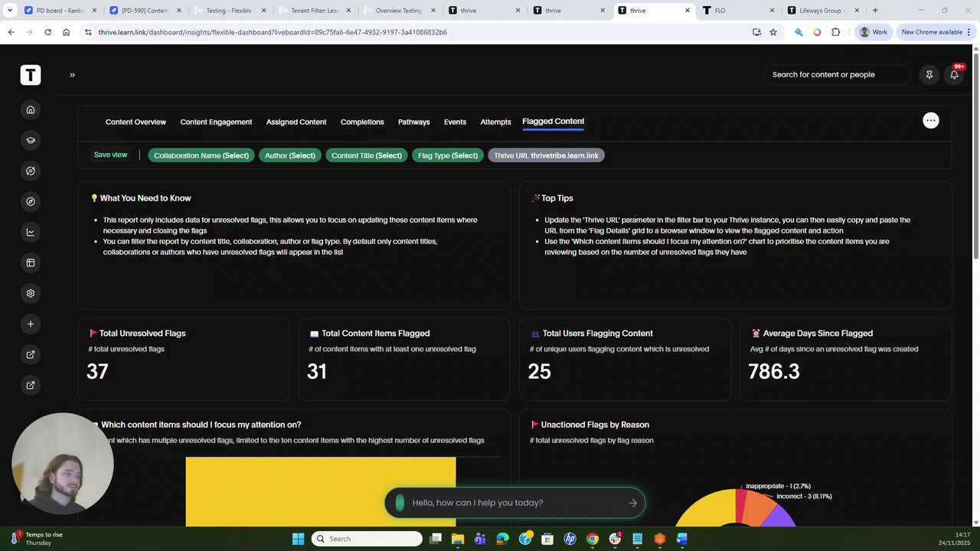Bookmark this page with the star icon
The image size is (980, 551).
point(773,32)
